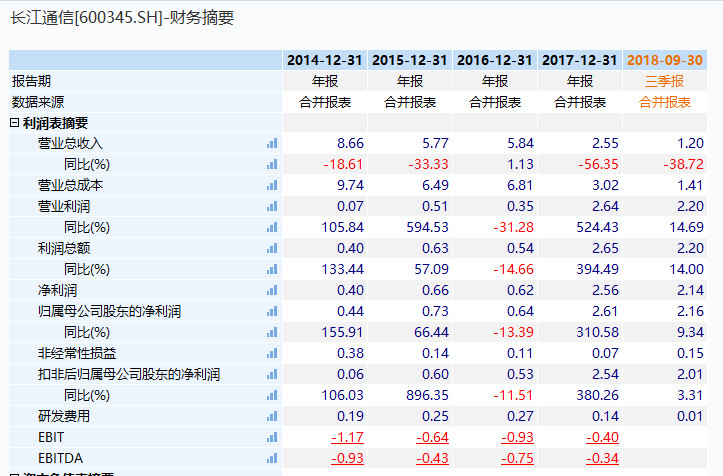Select the EBITDA row label
The width and height of the screenshot is (723, 476).
coord(60,458)
